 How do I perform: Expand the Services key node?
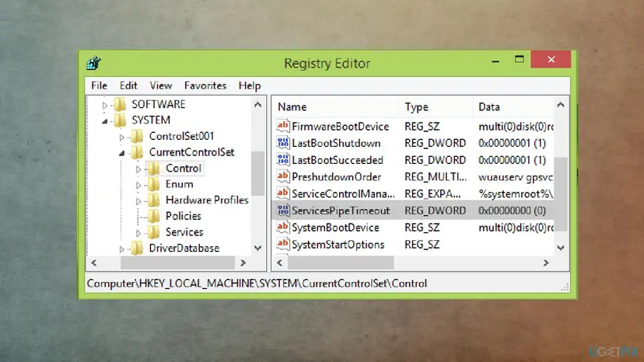pyautogui.click(x=138, y=234)
